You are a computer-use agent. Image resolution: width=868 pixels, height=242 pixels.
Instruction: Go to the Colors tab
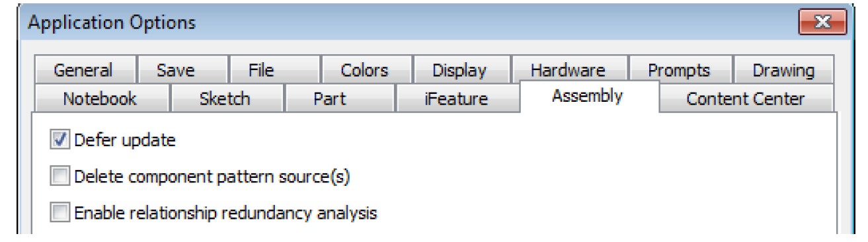(364, 71)
